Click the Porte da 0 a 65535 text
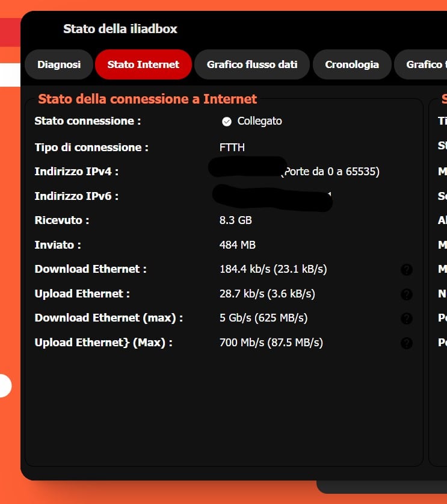 331,172
